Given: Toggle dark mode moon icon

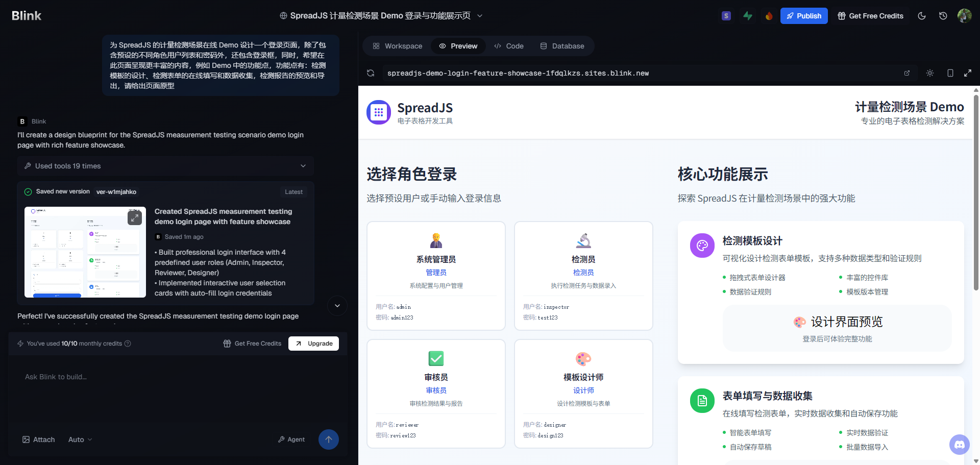Looking at the screenshot, I should click(x=922, y=16).
